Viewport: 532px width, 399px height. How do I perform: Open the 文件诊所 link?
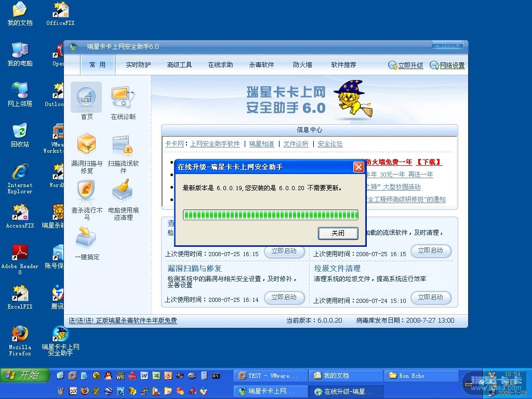[296, 144]
